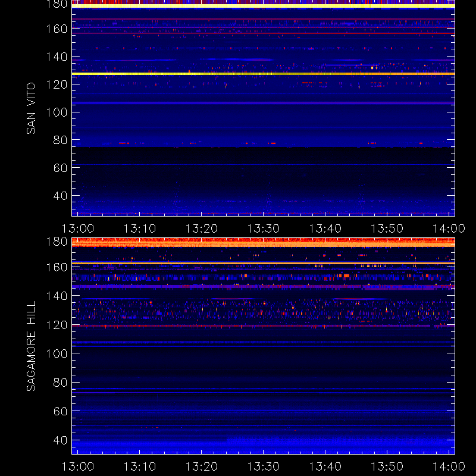Click 13:40 time label under San Vito plot
Screen dimensions: 476x476
pos(325,228)
